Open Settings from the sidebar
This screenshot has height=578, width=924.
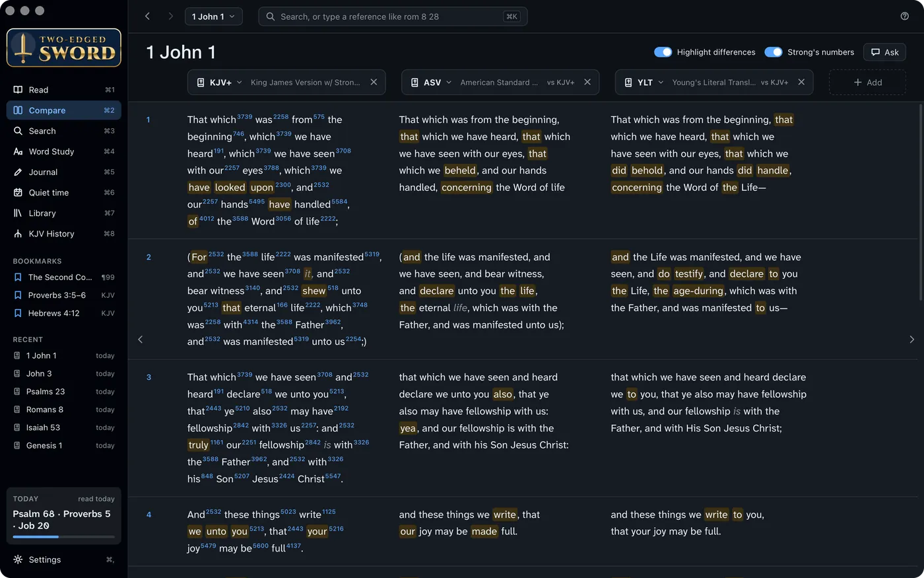pyautogui.click(x=64, y=560)
